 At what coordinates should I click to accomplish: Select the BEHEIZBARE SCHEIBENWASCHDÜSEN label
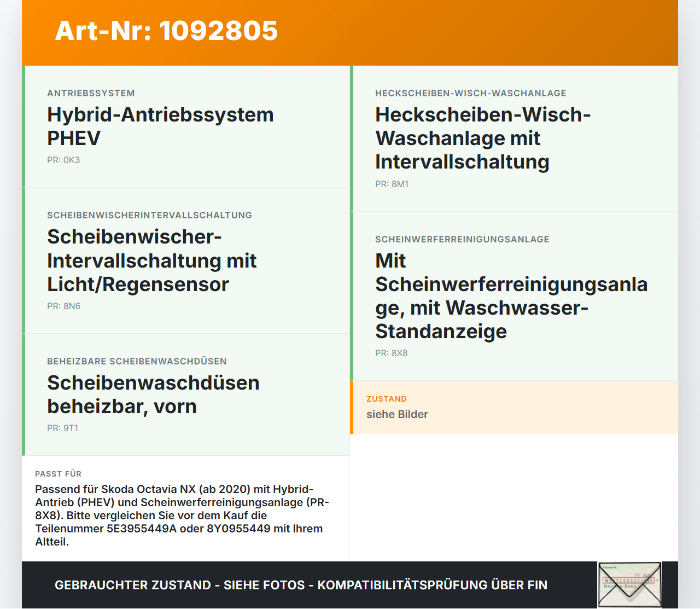coord(137,362)
